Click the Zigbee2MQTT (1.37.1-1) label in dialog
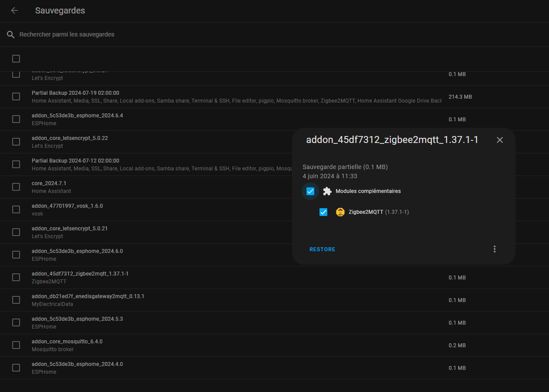549x392 pixels. click(x=379, y=212)
